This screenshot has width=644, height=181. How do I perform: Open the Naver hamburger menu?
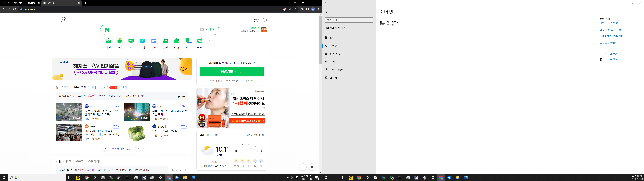(54, 20)
